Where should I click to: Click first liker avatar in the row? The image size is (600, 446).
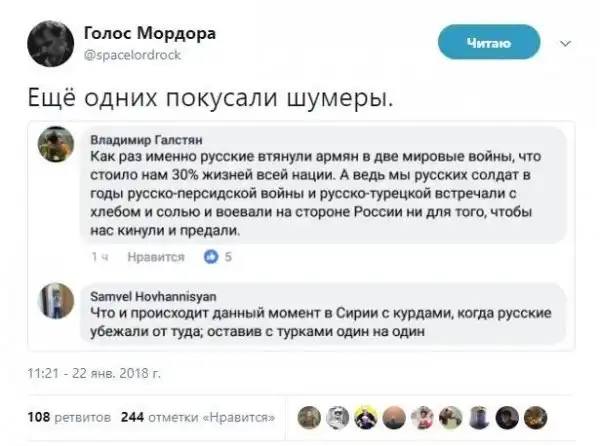pos(310,418)
